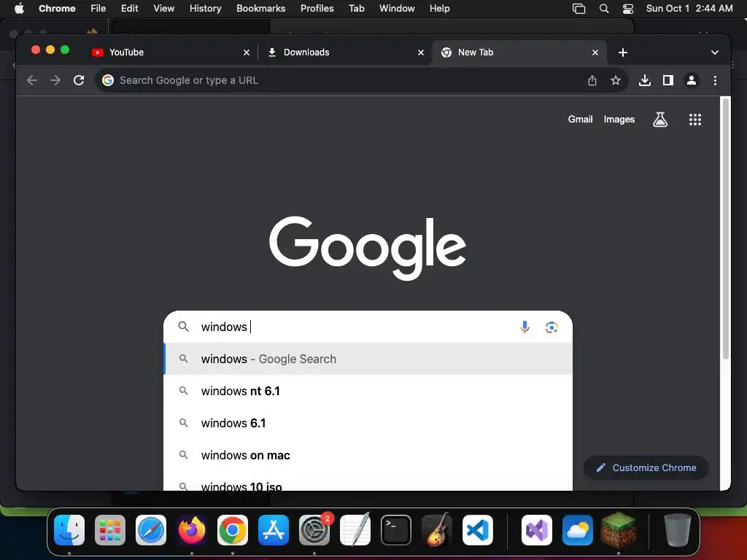Screen dimensions: 747x560
Task: Open the Window menu
Action: click(397, 8)
